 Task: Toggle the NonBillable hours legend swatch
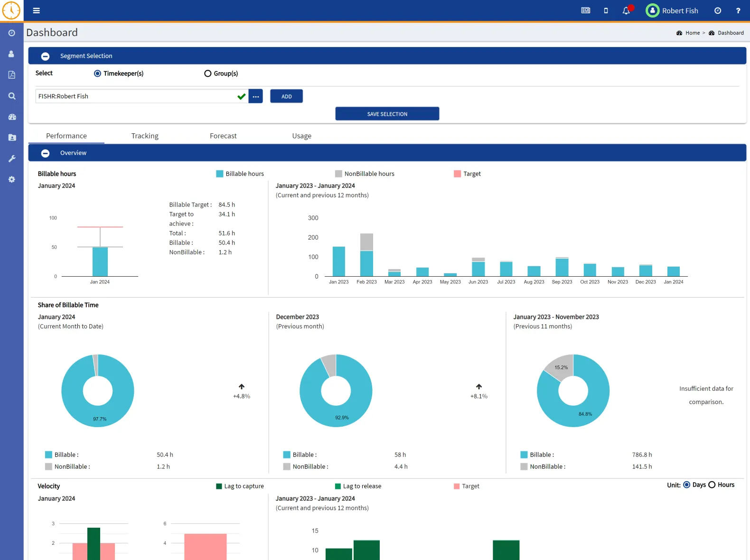pos(338,174)
